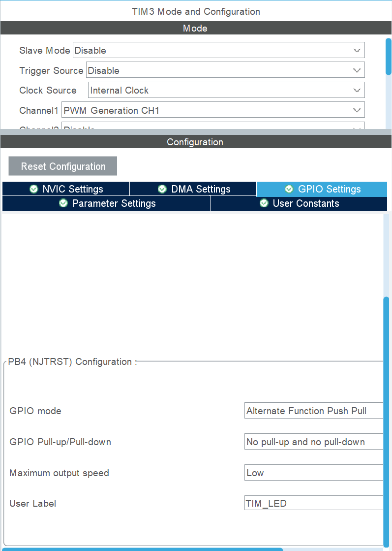
Task: Click the green check icon on User Constants
Action: [x=264, y=203]
